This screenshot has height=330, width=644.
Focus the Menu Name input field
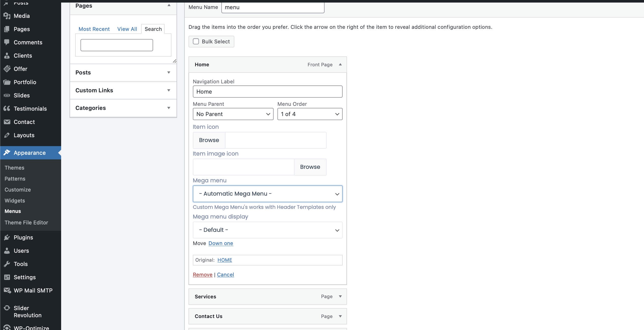pos(273,7)
